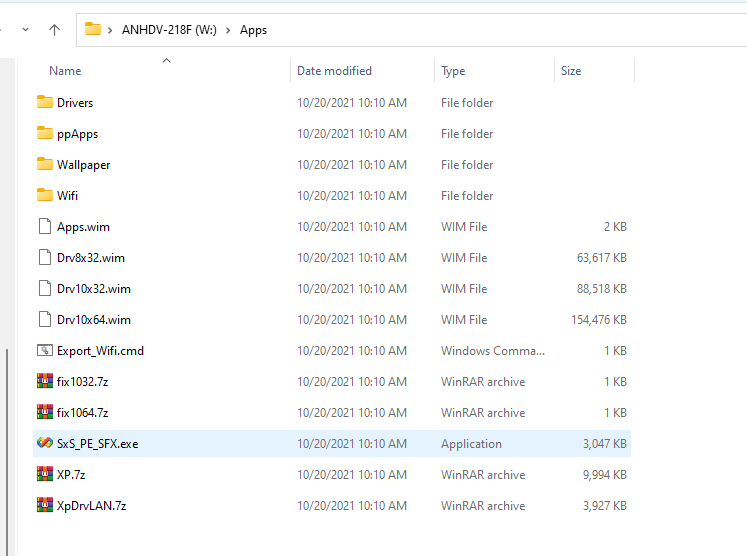This screenshot has width=747, height=556.
Task: Click the folder icon in address bar
Action: tap(92, 29)
